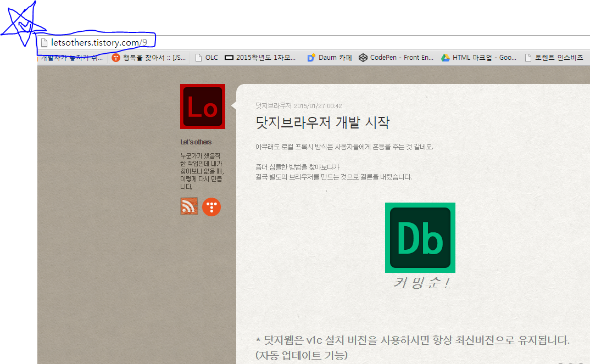
Task: Open the RSS feed icon
Action: click(x=190, y=206)
